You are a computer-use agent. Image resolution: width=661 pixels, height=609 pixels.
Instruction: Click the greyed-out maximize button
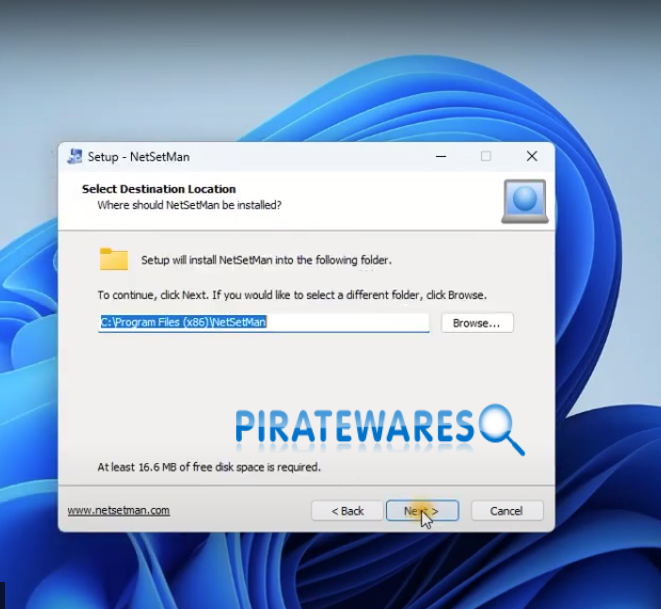(x=486, y=156)
